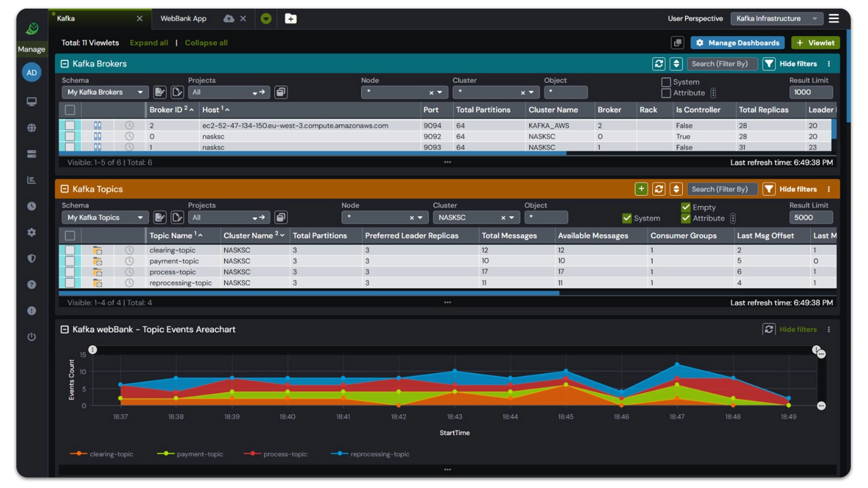Viewport: 868px width, 488px height.
Task: Refresh the Kafka Topics viewlet
Action: pyautogui.click(x=659, y=189)
